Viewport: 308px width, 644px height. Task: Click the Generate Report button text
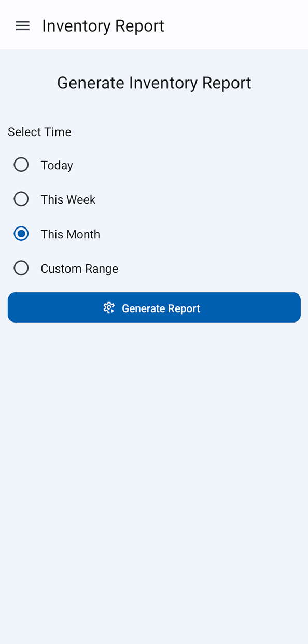coord(161,308)
